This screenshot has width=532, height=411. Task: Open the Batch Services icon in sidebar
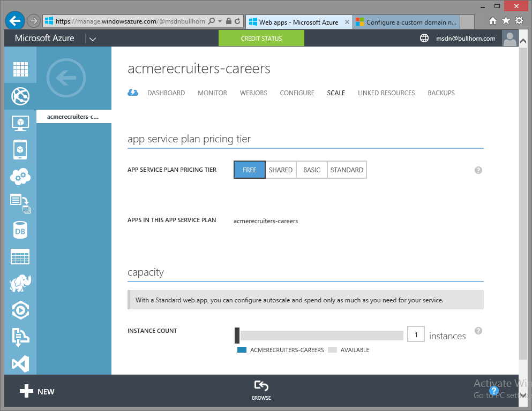pos(20,203)
